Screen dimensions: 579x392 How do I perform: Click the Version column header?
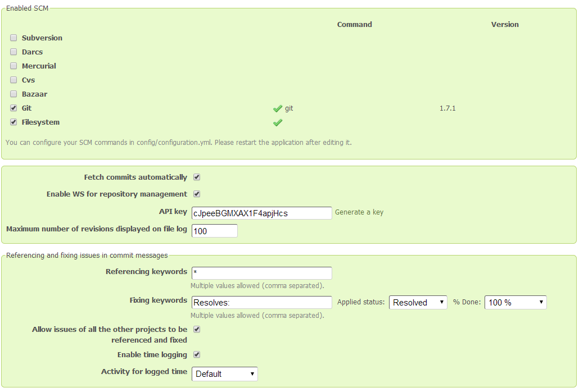(x=505, y=24)
